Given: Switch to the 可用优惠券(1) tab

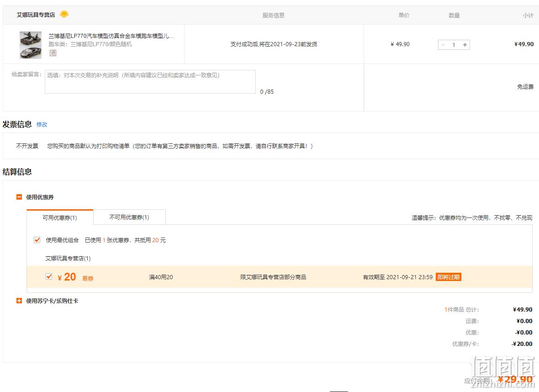Looking at the screenshot, I should pos(60,217).
